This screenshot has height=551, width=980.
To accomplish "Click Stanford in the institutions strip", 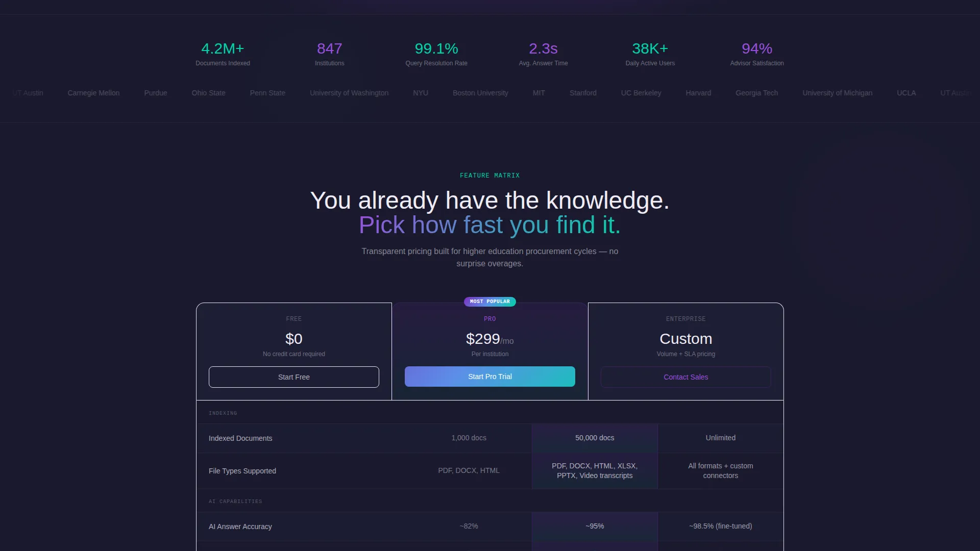I will click(583, 93).
